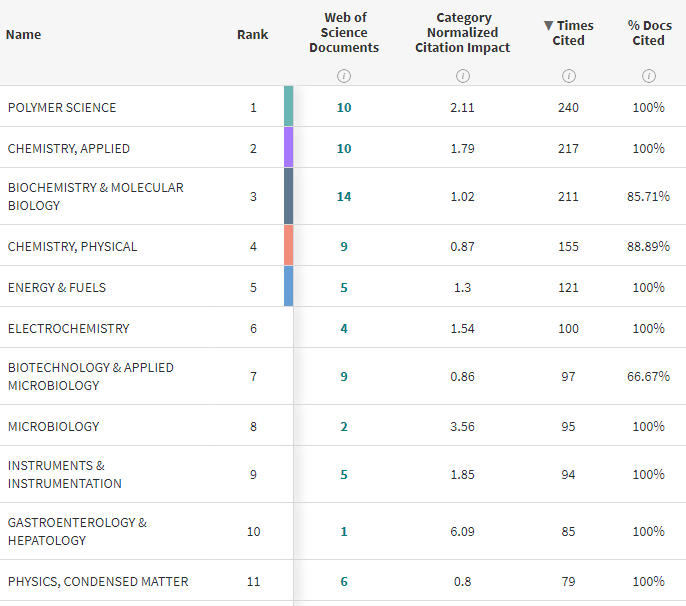This screenshot has height=606, width=686.
Task: Sort by the Name column header
Action: pos(24,34)
